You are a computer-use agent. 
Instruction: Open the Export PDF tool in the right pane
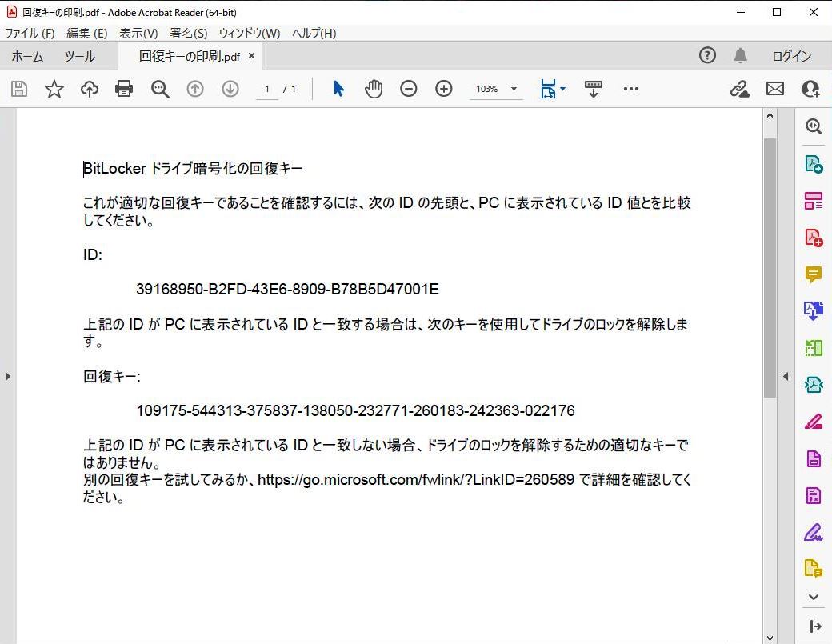pyautogui.click(x=814, y=164)
